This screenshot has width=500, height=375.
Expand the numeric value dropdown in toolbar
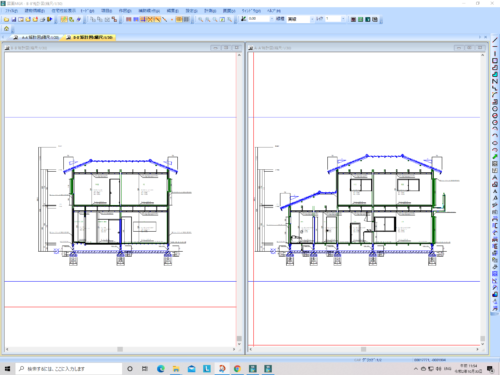[x=271, y=19]
